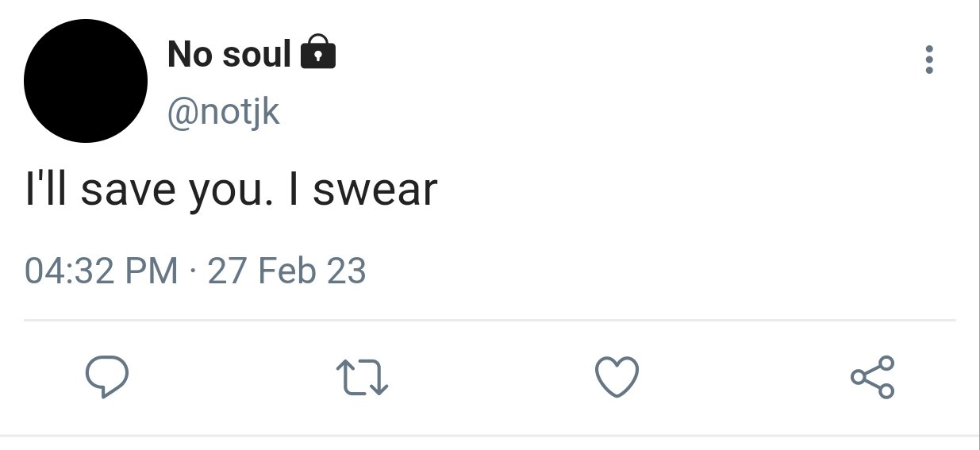Click the 27 Feb 23 date
This screenshot has height=450, width=980.
(286, 271)
